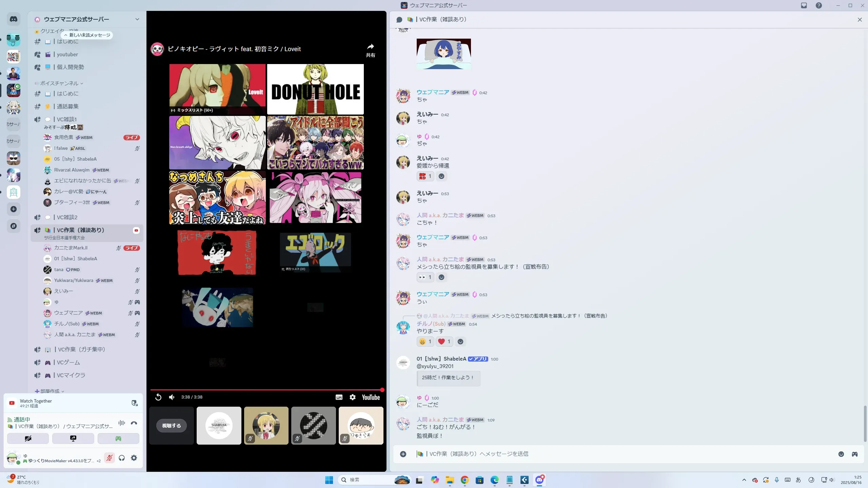This screenshot has width=868, height=488.
Task: Disconnect from voice call
Action: (x=134, y=423)
